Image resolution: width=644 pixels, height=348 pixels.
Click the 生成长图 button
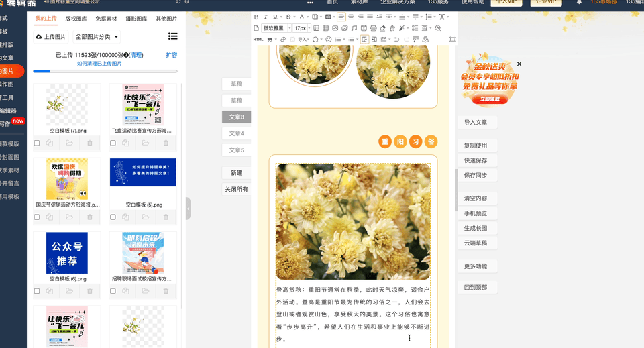click(477, 228)
